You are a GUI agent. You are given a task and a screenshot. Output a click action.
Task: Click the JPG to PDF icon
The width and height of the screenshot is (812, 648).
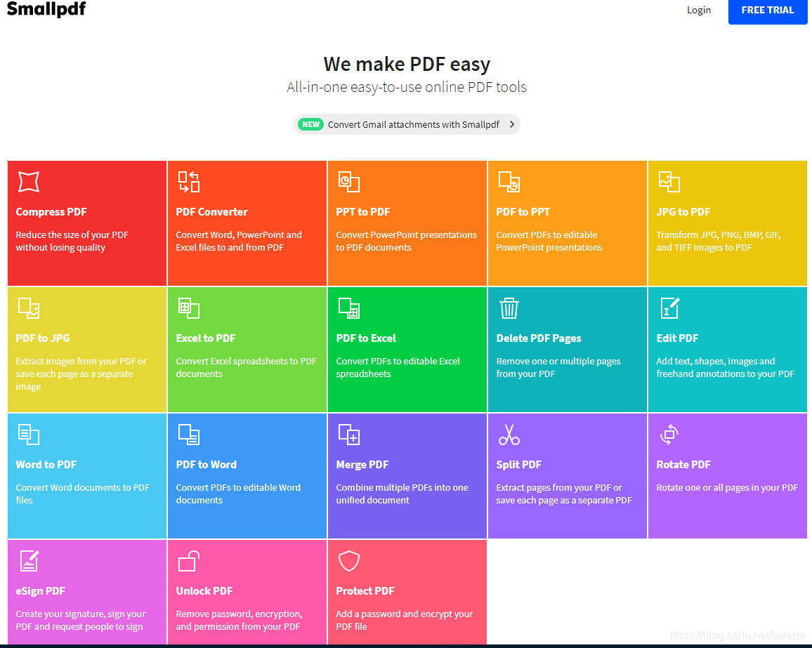[x=669, y=182]
